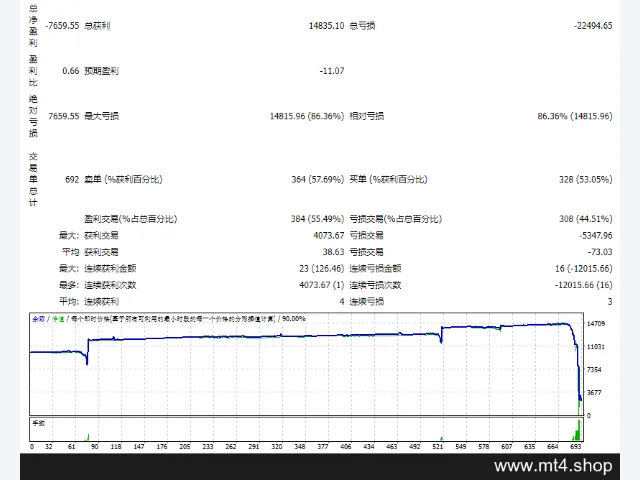Click the 693 tick on the trade axis

click(576, 447)
